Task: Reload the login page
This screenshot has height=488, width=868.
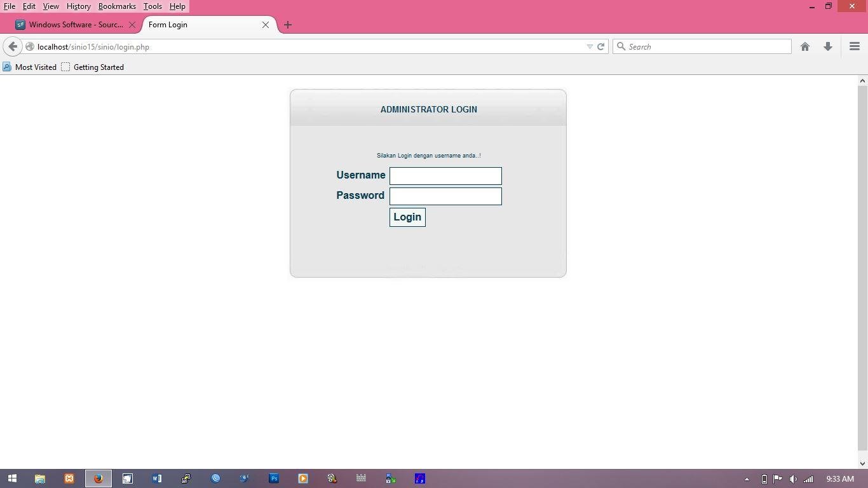Action: [x=600, y=46]
